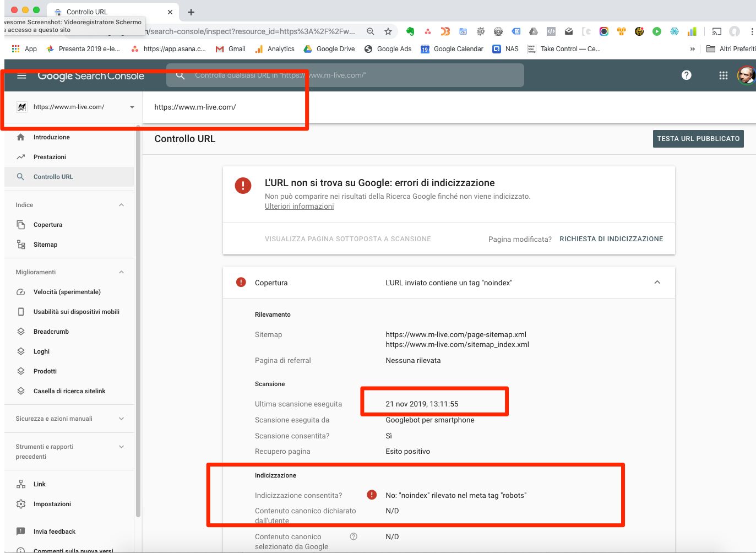Screen dimensions: 756x553
Task: Open the Search Console help icon
Action: click(686, 75)
